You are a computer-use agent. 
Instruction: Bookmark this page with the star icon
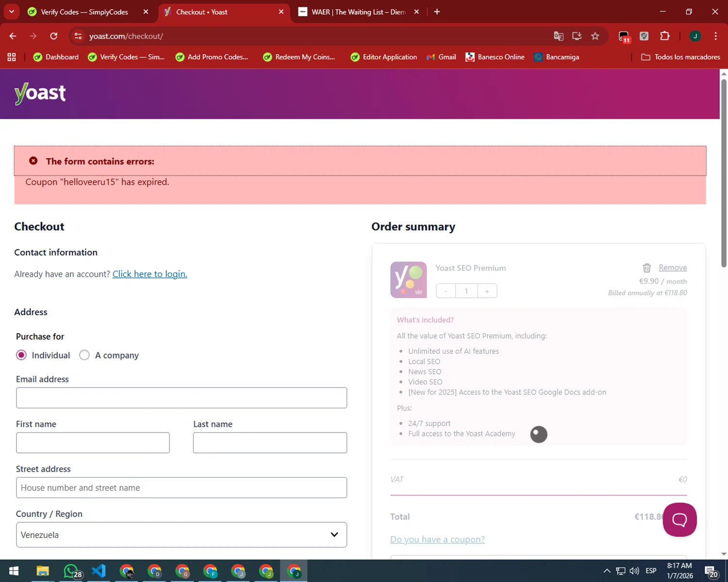tap(595, 36)
